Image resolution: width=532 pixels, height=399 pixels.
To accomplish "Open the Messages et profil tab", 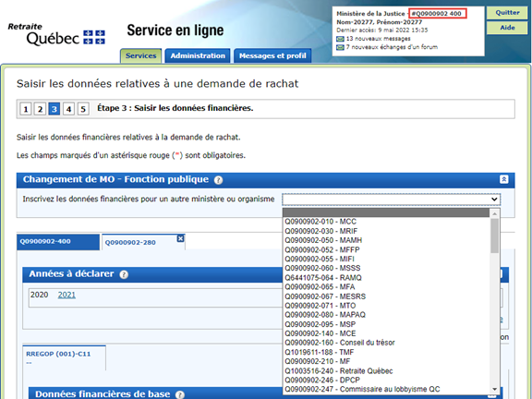I will 272,55.
